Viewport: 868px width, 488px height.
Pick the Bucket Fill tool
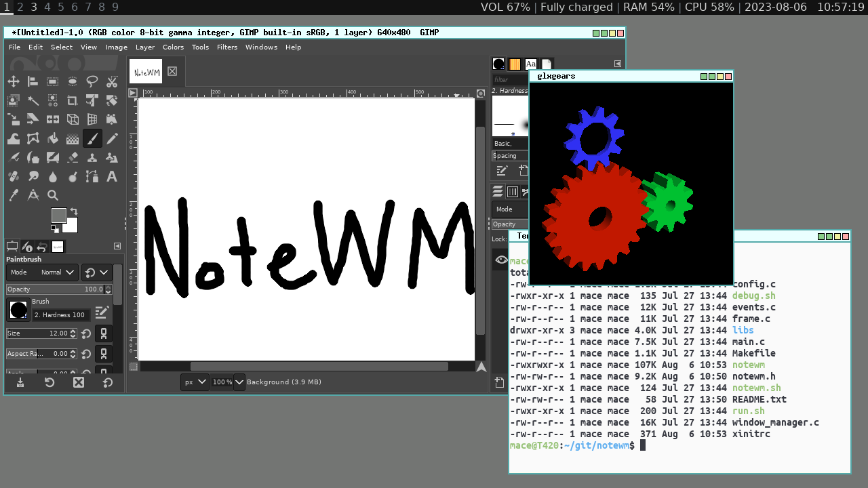52,139
